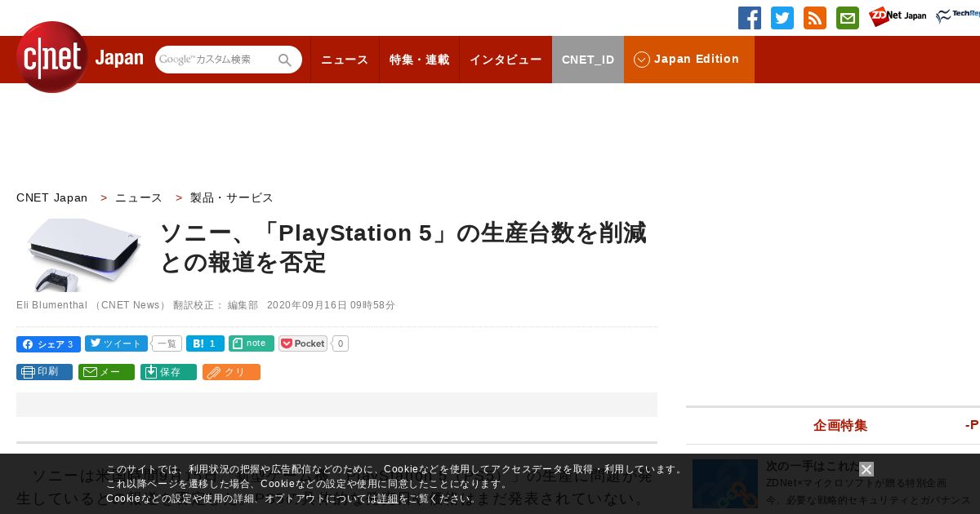This screenshot has height=514, width=980.
Task: Open the CNET_ID menu tab
Action: [588, 60]
